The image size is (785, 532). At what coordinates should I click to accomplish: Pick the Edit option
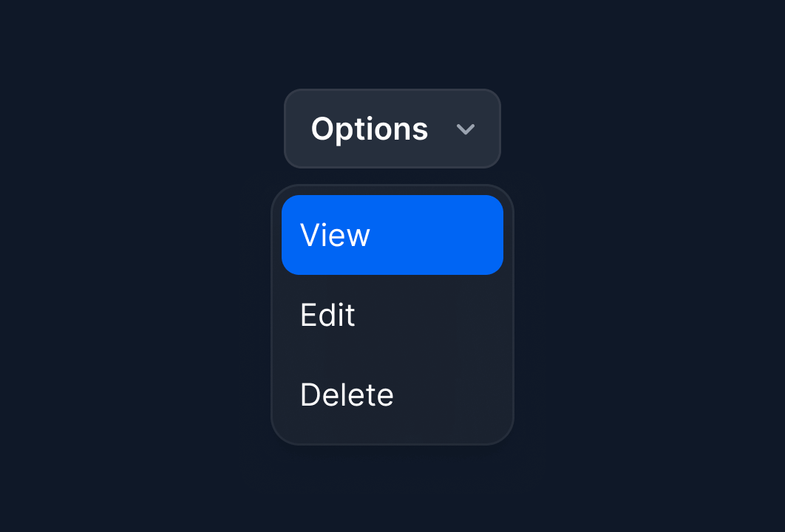tap(392, 315)
